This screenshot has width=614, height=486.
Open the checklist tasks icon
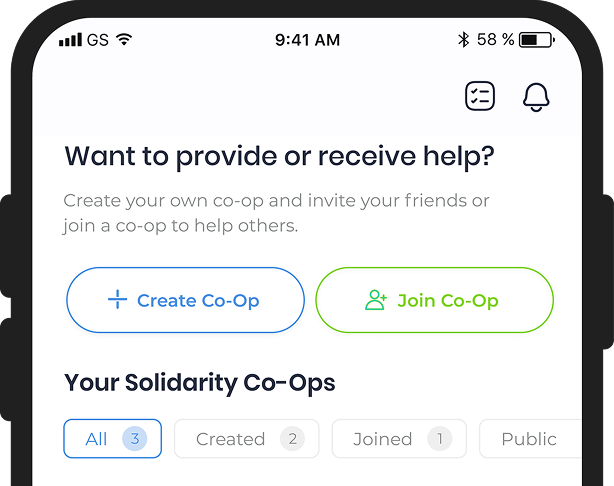coord(480,96)
